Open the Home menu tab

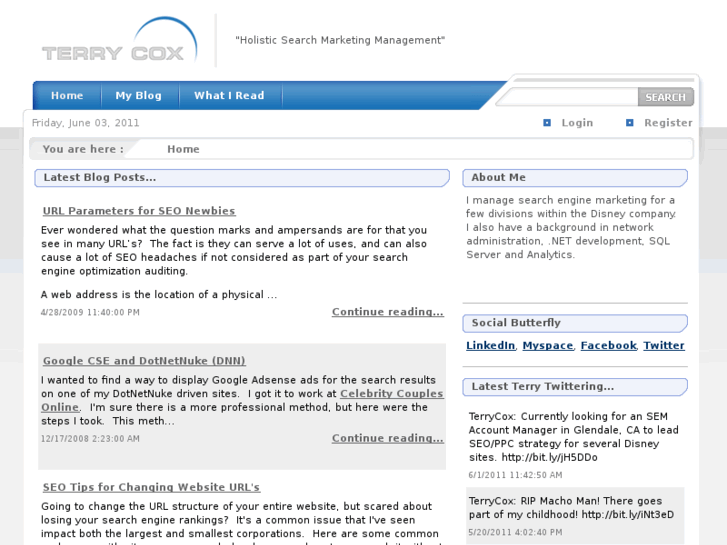67,96
